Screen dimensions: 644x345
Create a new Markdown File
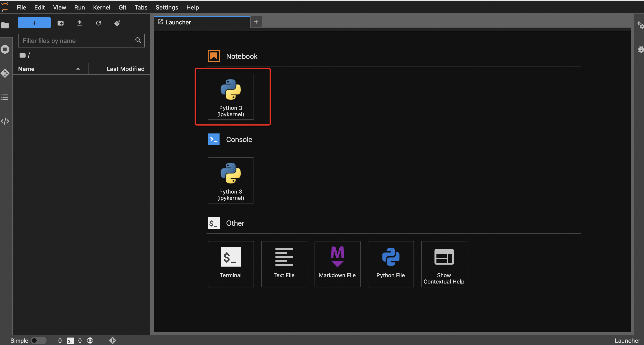click(x=337, y=264)
